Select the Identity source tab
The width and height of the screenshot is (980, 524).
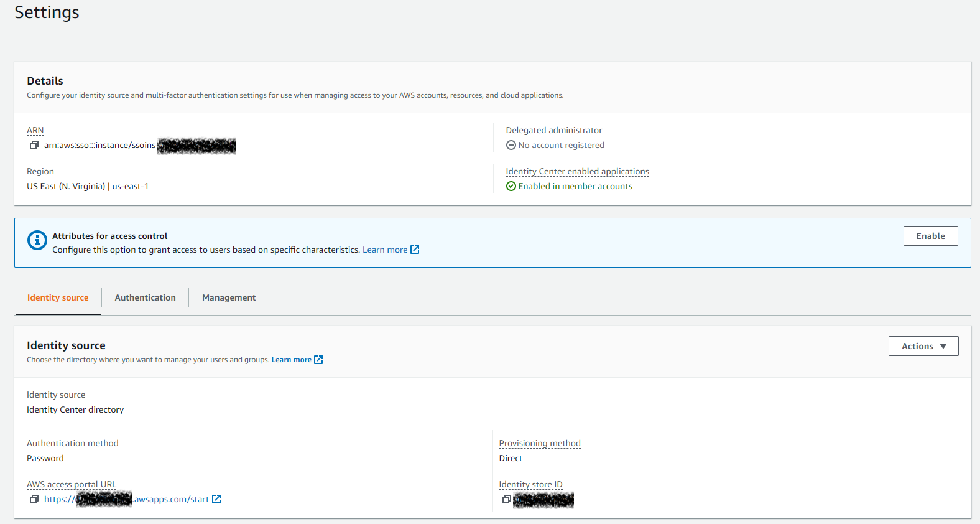pos(58,297)
